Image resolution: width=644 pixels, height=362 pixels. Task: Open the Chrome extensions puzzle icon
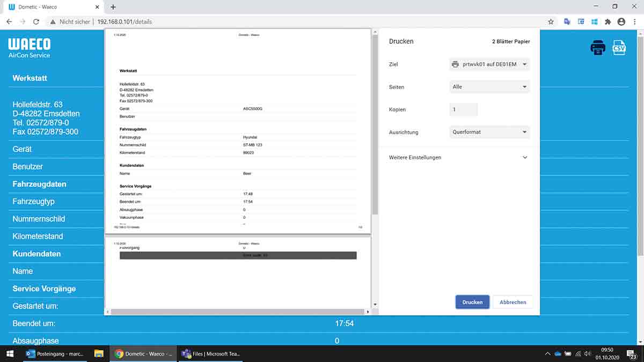(x=608, y=22)
